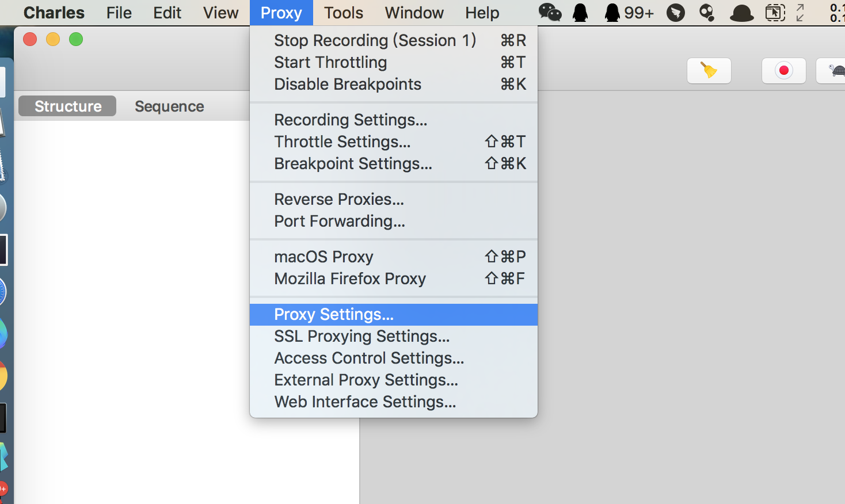This screenshot has height=504, width=845.
Task: Click the red record button icon
Action: point(783,71)
